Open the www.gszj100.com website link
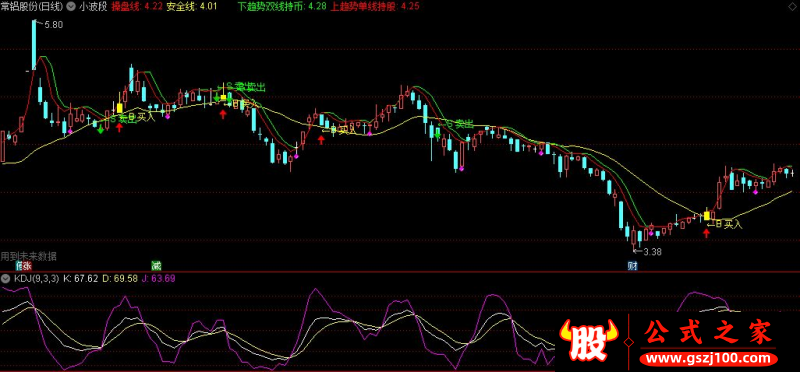This screenshot has width=800, height=372. point(708,359)
